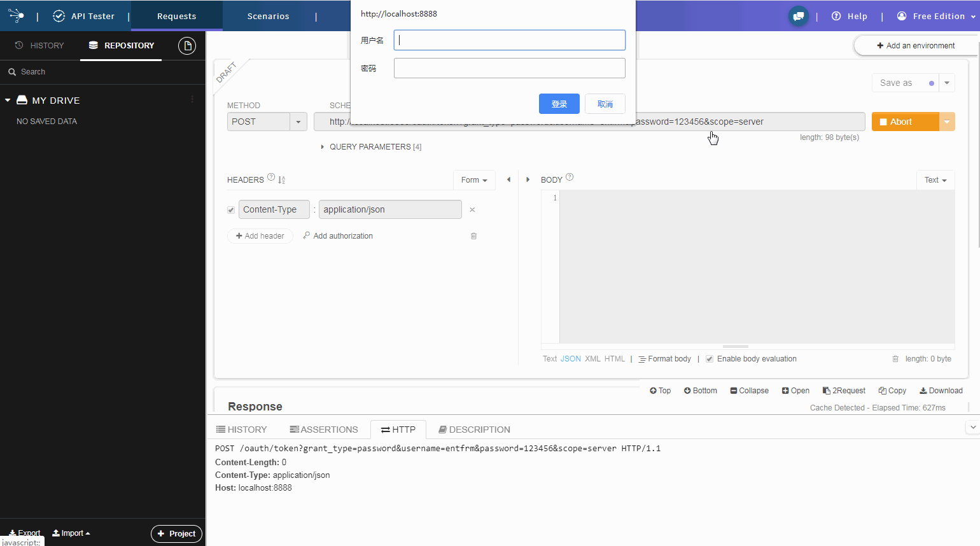Screen dimensions: 980x546
Task: Click the Talend logo icon
Action: pyautogui.click(x=16, y=16)
